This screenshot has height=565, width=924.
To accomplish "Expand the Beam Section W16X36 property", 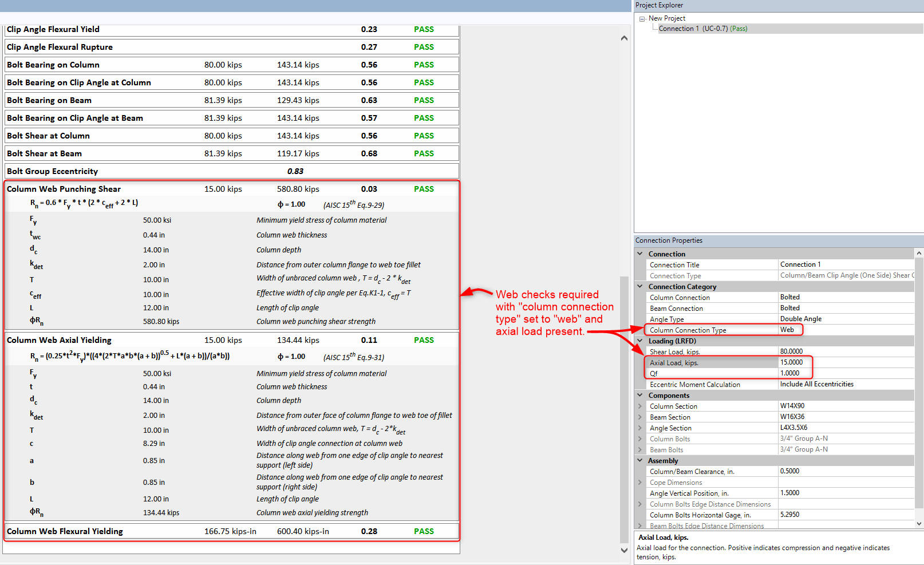I will coord(639,417).
